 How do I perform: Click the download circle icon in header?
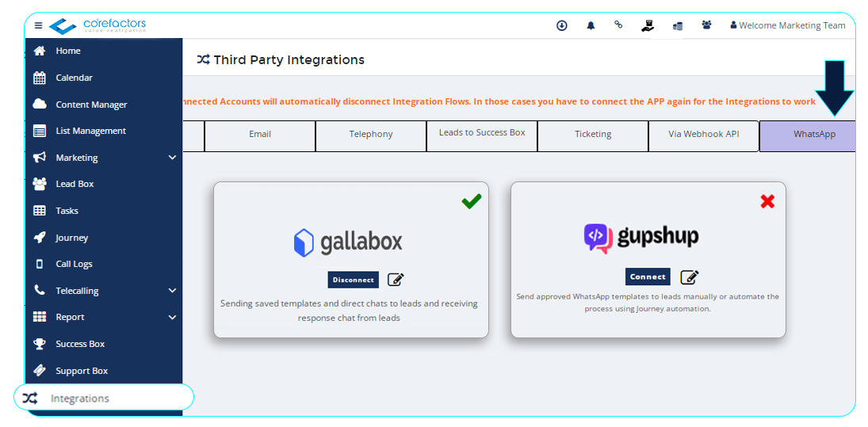pos(562,25)
